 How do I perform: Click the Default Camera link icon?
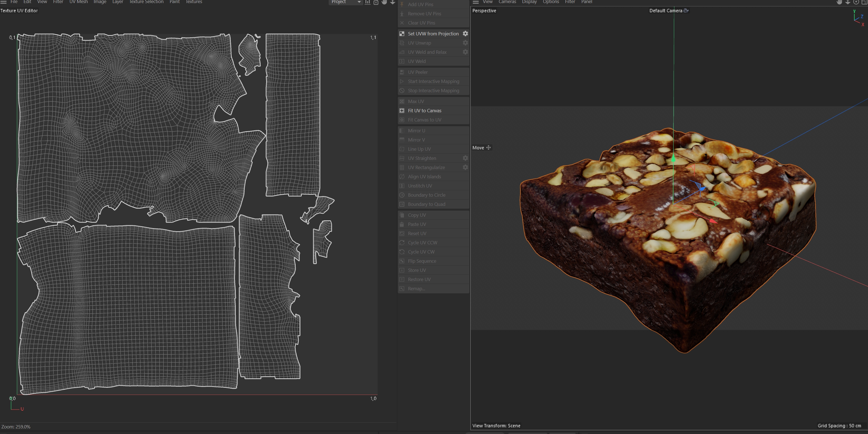click(686, 11)
